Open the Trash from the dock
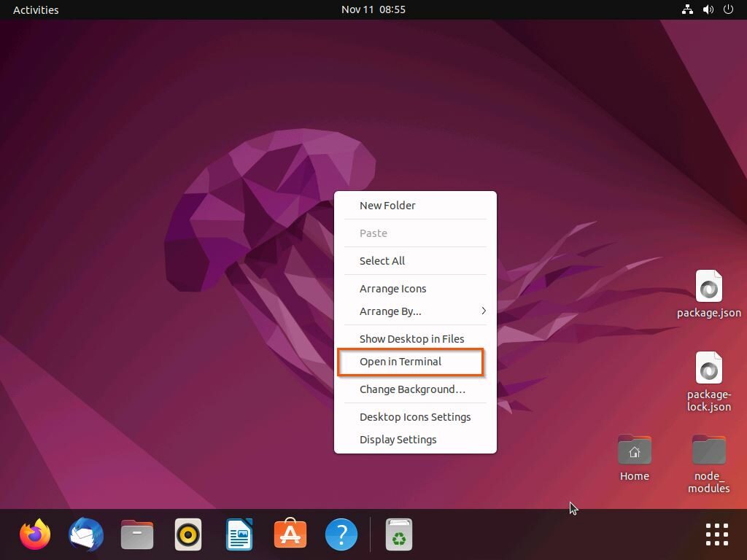This screenshot has height=560, width=747. pyautogui.click(x=398, y=534)
